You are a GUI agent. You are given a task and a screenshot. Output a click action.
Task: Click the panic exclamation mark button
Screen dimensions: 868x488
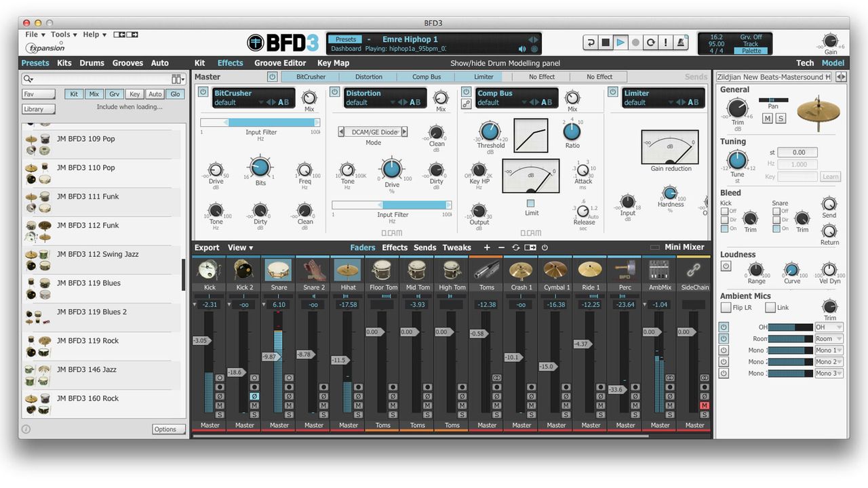click(665, 43)
